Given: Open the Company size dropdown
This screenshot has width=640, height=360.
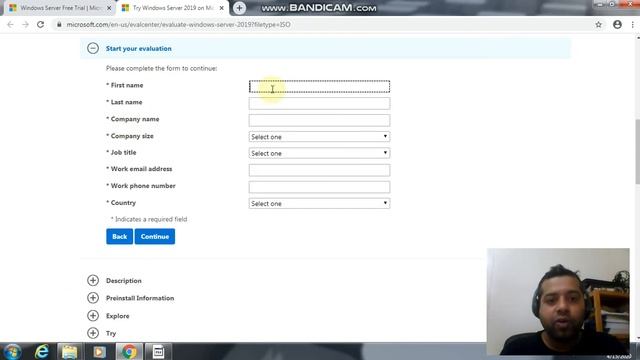Looking at the screenshot, I should pos(319,136).
